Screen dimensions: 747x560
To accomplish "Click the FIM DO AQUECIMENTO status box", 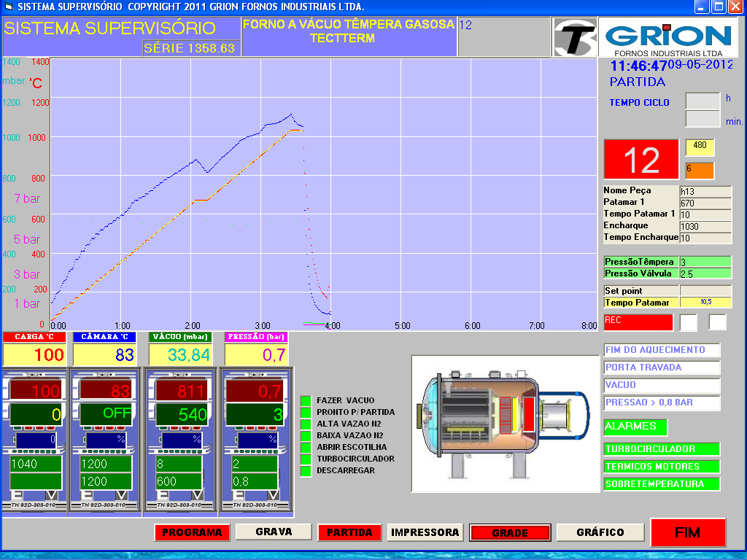I will 662,350.
